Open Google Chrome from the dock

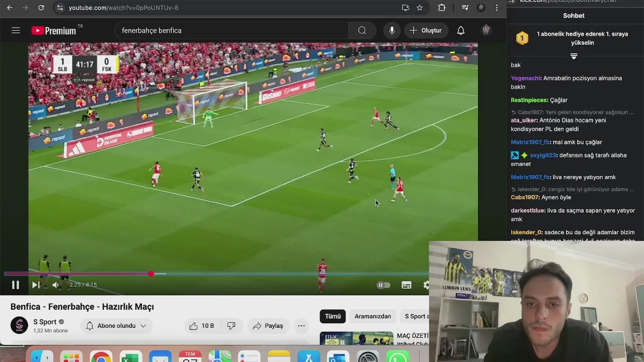(x=101, y=357)
